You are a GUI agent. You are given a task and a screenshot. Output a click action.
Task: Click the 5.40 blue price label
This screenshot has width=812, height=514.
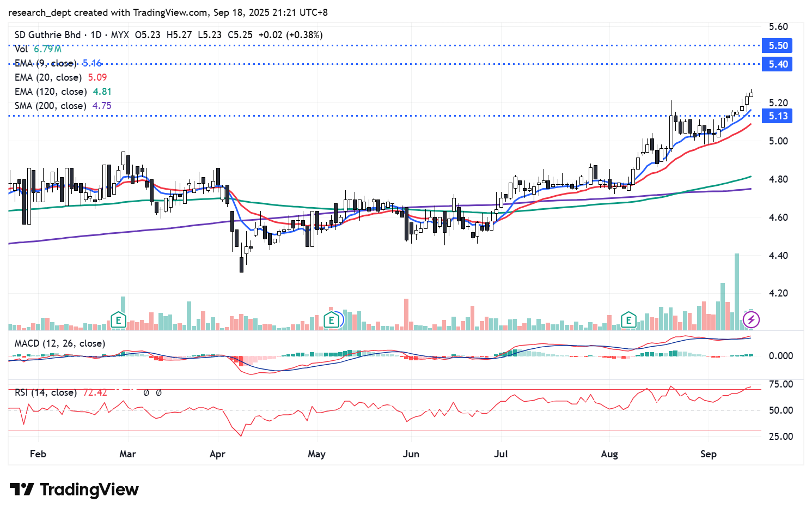tap(778, 64)
